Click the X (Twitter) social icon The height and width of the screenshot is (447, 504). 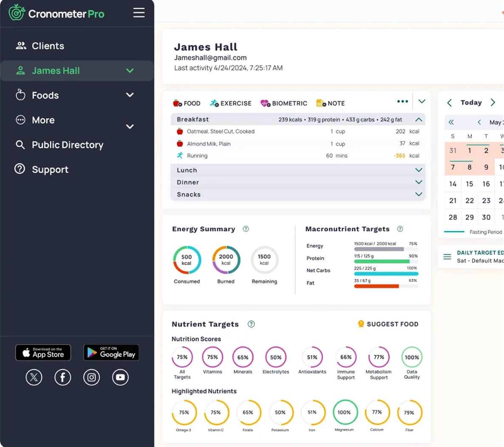[34, 377]
